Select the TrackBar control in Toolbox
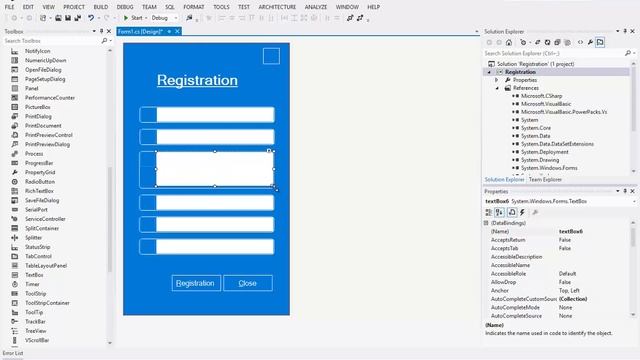Image resolution: width=640 pixels, height=360 pixels. 35,322
